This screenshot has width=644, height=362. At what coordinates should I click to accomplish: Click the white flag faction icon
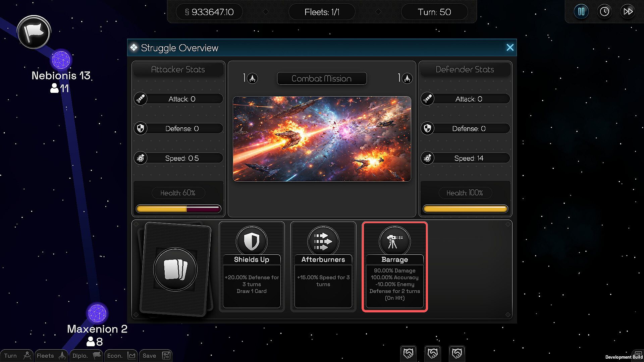[x=34, y=32]
